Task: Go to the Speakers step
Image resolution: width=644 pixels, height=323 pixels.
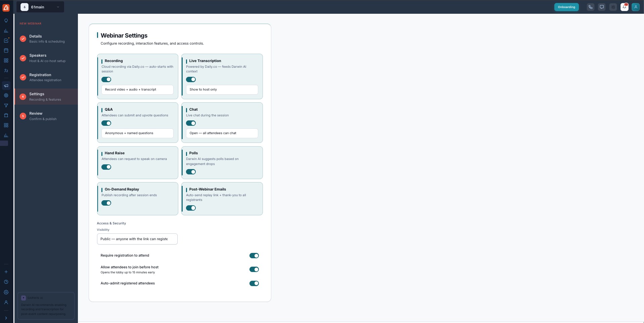Action: [46, 58]
